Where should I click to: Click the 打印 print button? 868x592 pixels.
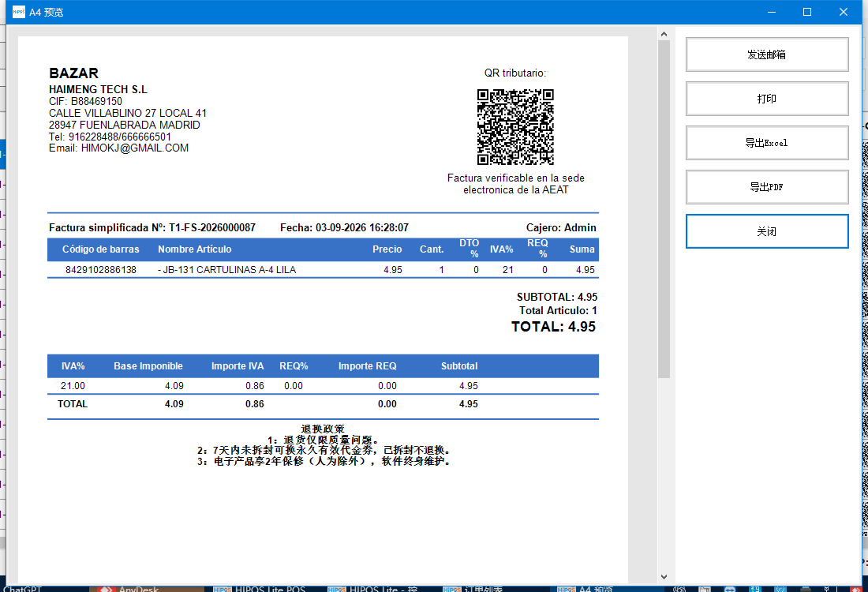tap(767, 99)
